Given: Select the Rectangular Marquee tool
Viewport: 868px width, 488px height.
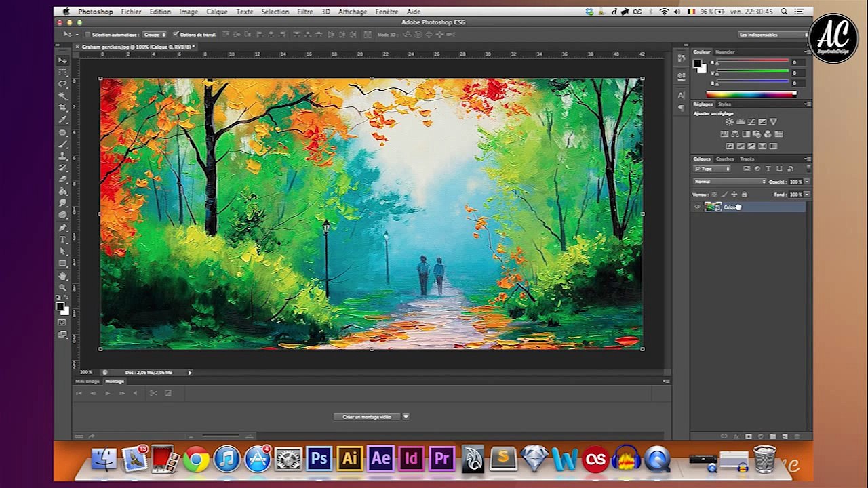Looking at the screenshot, I should [63, 72].
